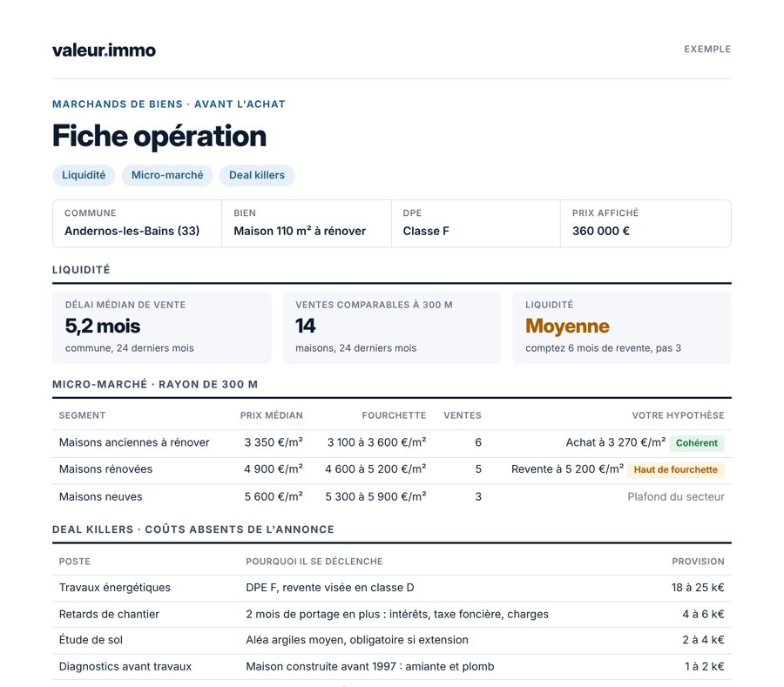Click the commune value Andernos-les-Bains (33)
The width and height of the screenshot is (784, 687).
(132, 231)
